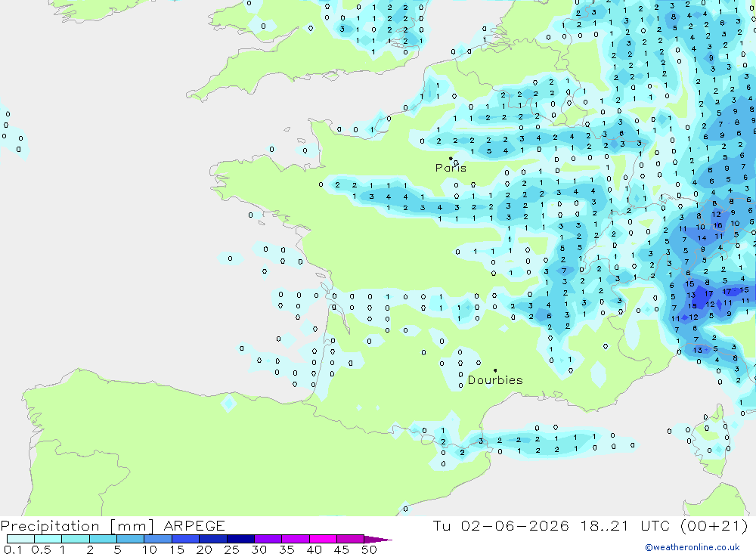Click the 2–5 mm legend color swatch
This screenshot has height=554, width=756.
point(103,539)
